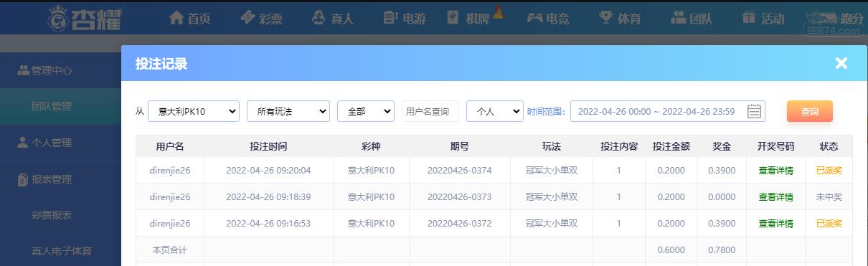Click the 用户名 column header
This screenshot has width=868, height=266.
pyautogui.click(x=170, y=146)
